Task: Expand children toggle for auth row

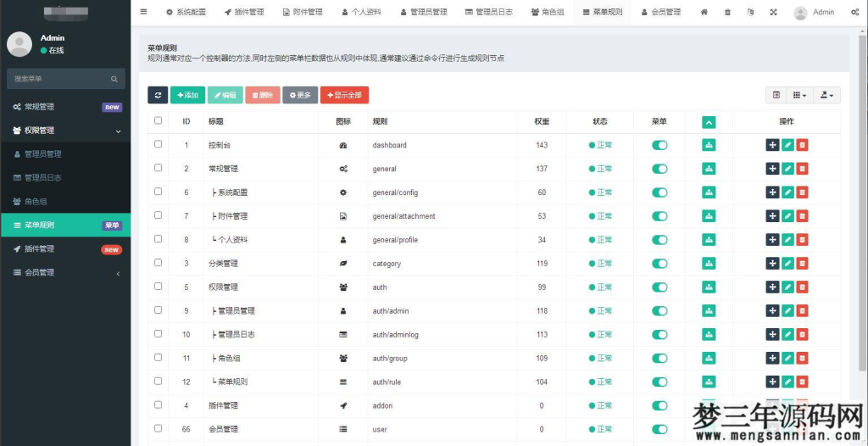Action: 709,287
